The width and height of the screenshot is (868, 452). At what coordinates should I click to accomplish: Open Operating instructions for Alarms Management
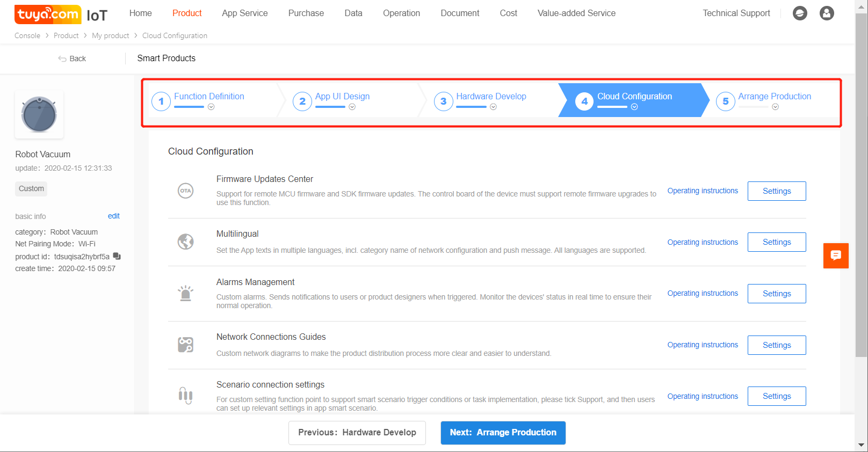[702, 293]
